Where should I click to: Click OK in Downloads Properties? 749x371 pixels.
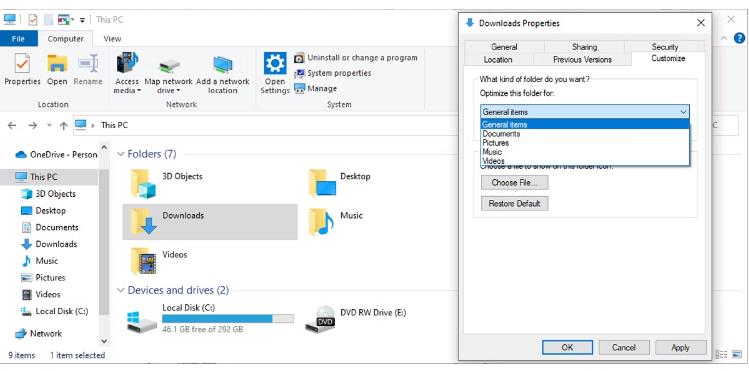point(567,348)
